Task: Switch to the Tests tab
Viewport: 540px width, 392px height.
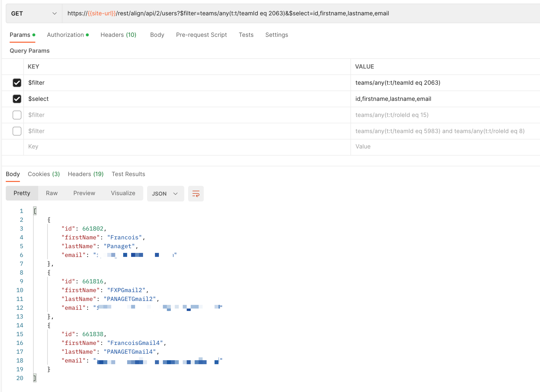Action: pyautogui.click(x=246, y=35)
